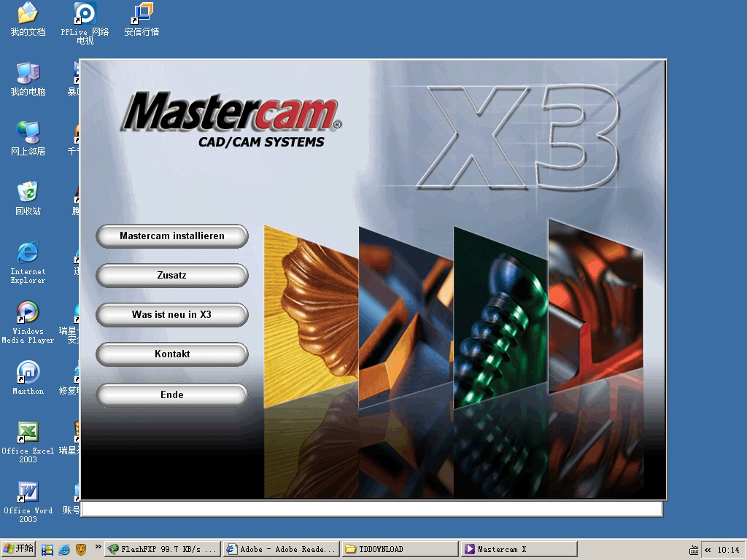747x560 pixels.
Task: Launch Internet Explorer from desktop
Action: point(28,262)
